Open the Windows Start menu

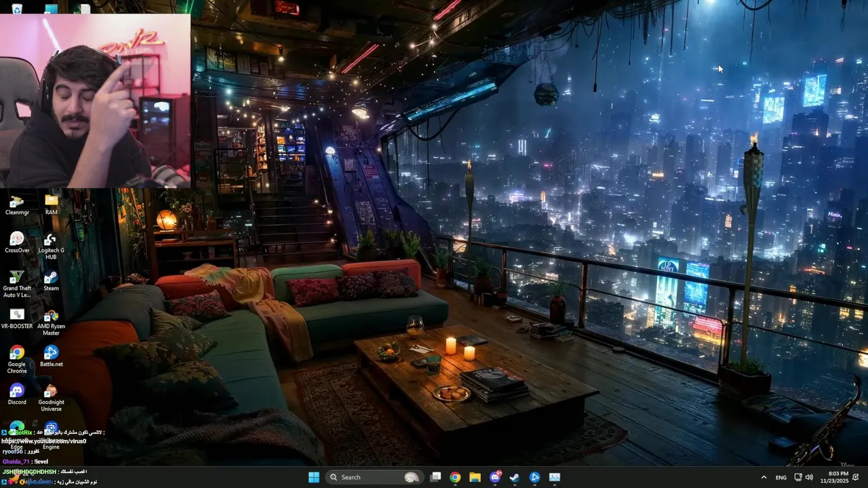point(314,477)
